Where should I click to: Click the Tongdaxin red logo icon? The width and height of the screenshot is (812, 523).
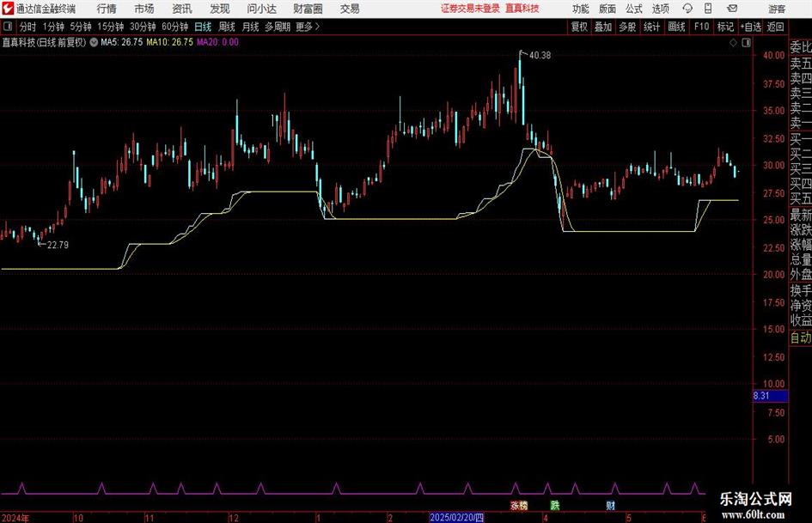pyautogui.click(x=8, y=9)
